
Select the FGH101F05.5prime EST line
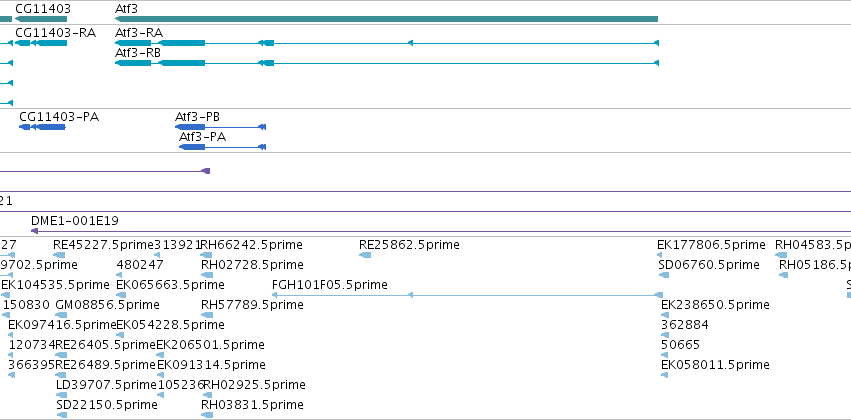coord(467,295)
